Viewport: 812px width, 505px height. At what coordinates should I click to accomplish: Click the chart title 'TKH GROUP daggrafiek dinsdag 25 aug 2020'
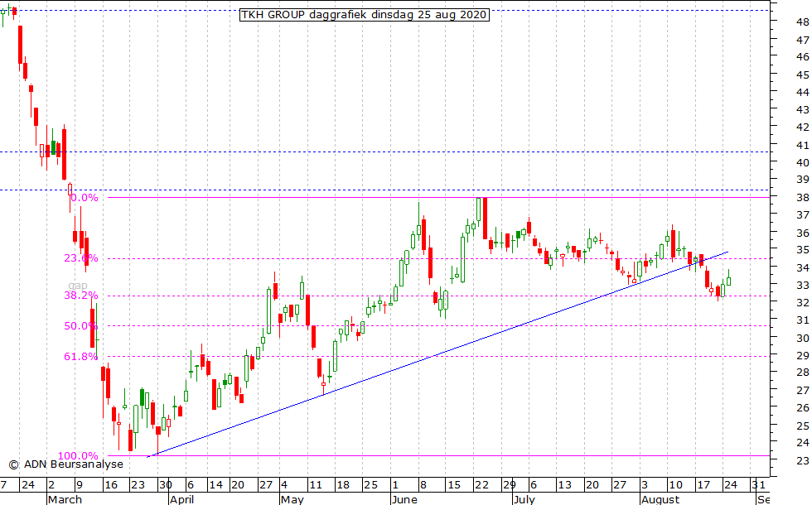coord(364,15)
